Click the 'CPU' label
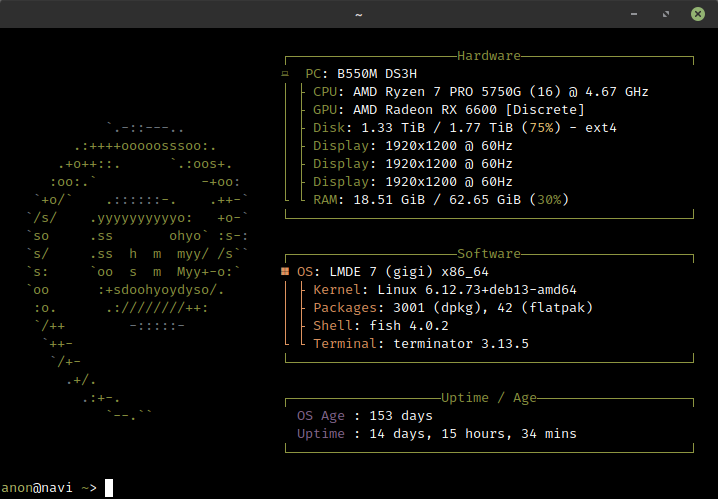718x499 pixels. 325,92
